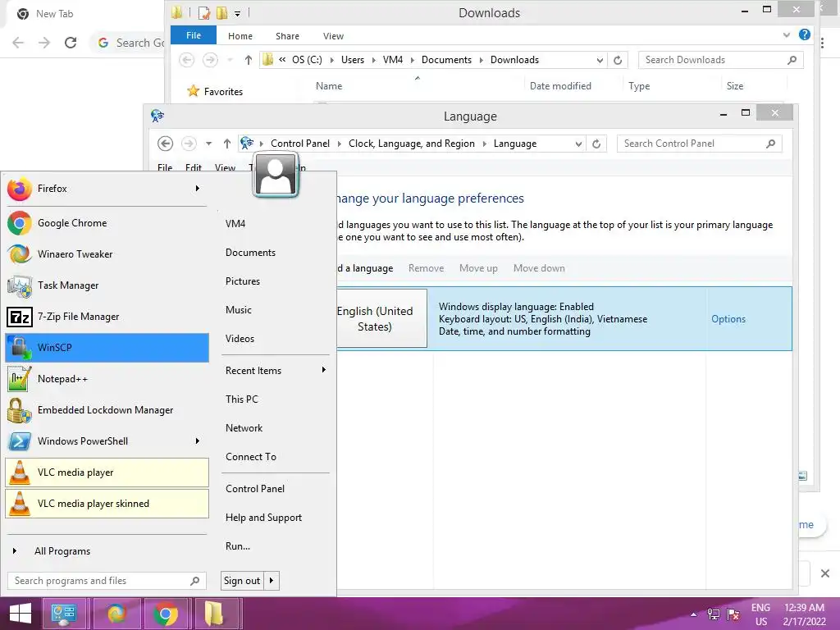Go up one level in Language window
The image size is (840, 630).
(x=227, y=144)
